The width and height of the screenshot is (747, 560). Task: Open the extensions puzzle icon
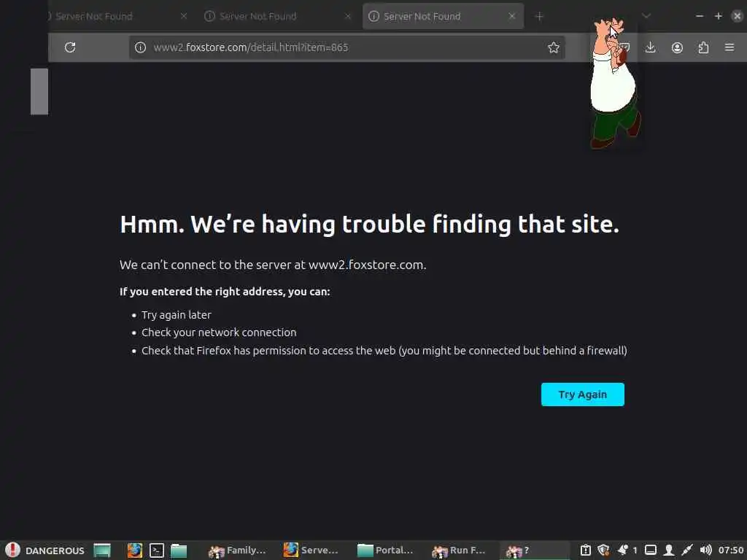coord(703,47)
